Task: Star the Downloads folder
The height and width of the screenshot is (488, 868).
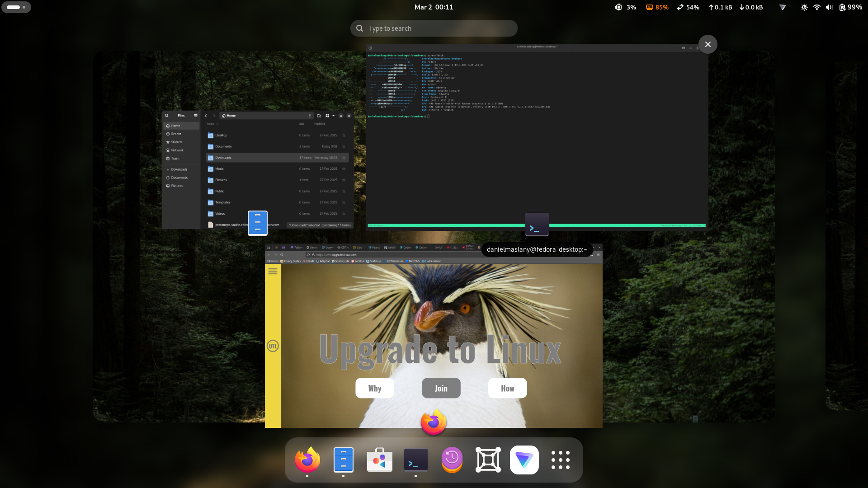Action: [344, 158]
